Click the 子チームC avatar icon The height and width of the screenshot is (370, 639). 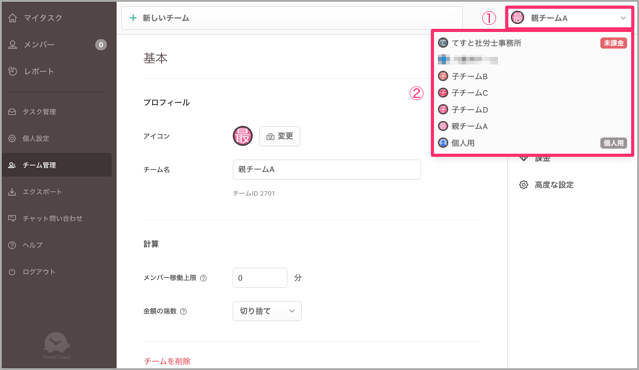(443, 93)
